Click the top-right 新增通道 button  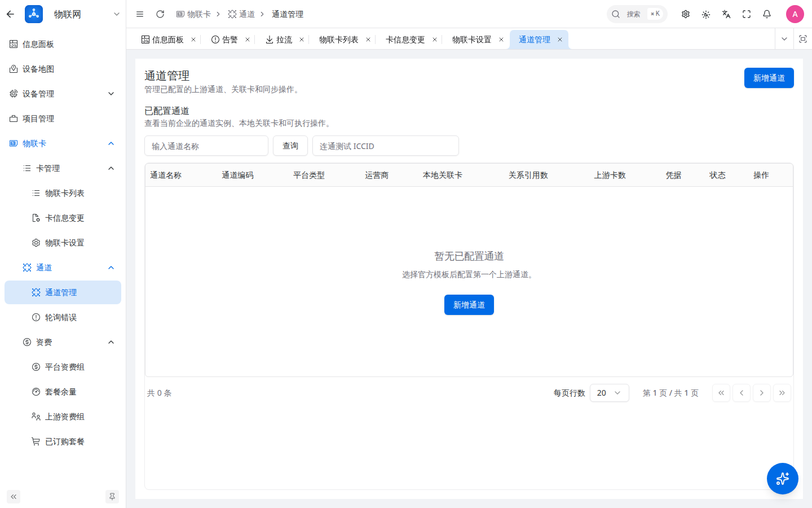pos(769,78)
